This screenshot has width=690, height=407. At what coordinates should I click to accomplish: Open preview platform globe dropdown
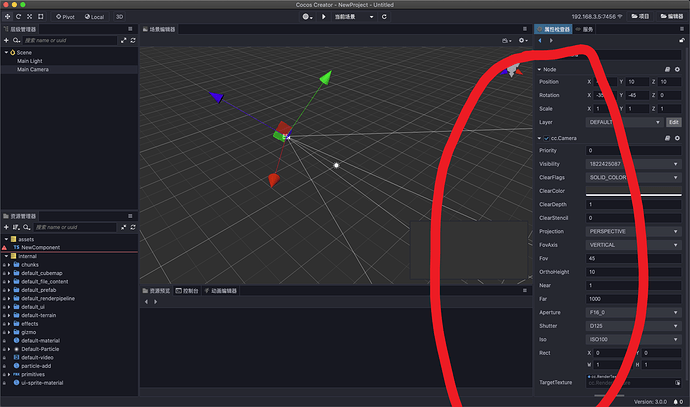[x=307, y=17]
